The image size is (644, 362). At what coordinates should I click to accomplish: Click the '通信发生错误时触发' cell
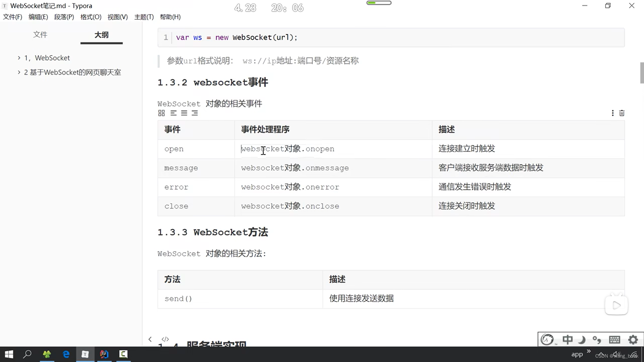point(528,187)
